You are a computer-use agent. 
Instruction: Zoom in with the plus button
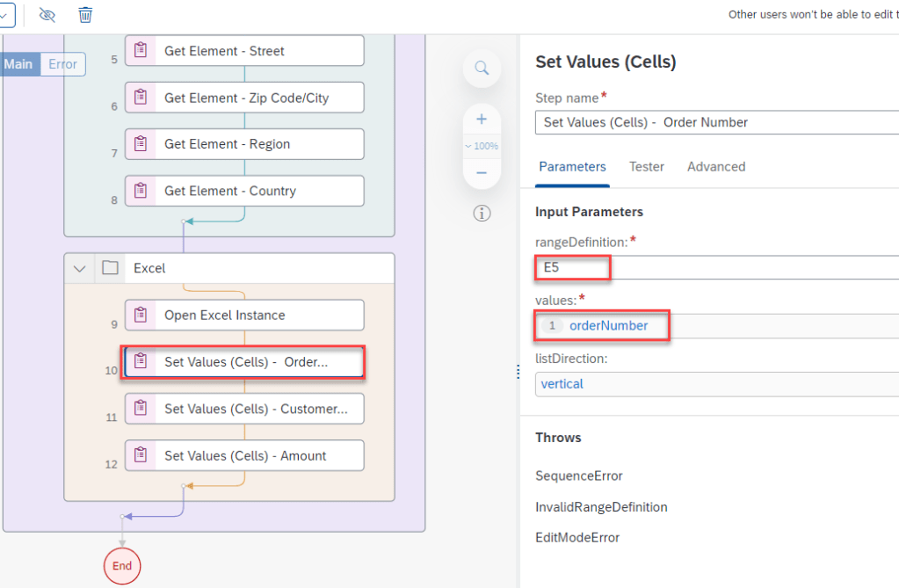click(482, 120)
